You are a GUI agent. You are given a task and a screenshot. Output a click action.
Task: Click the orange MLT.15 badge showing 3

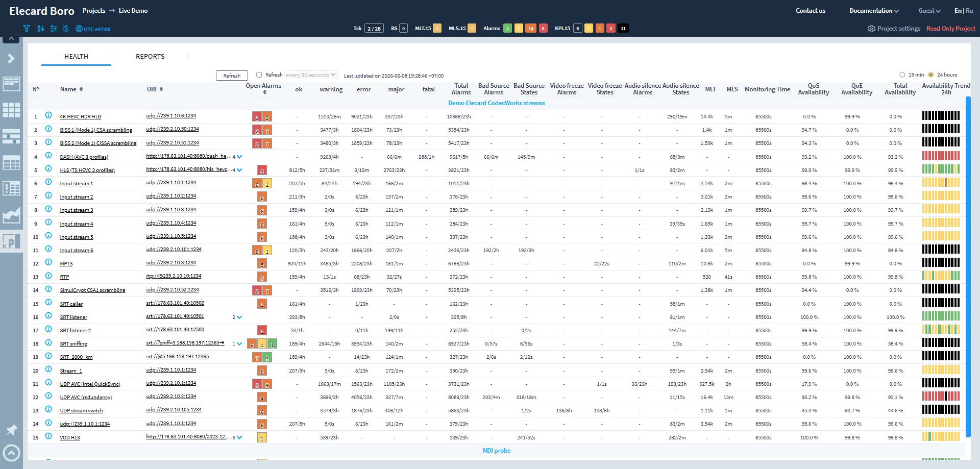437,29
